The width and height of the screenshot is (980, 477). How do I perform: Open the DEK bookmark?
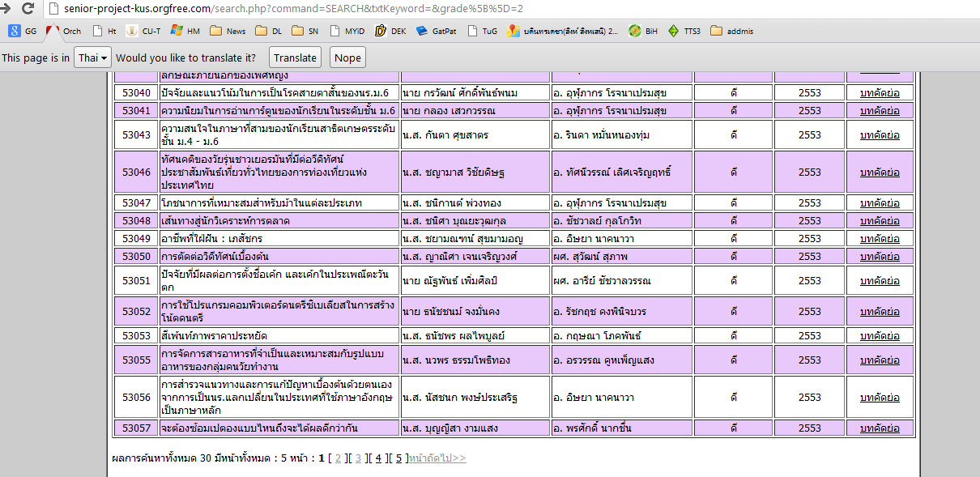(390, 32)
